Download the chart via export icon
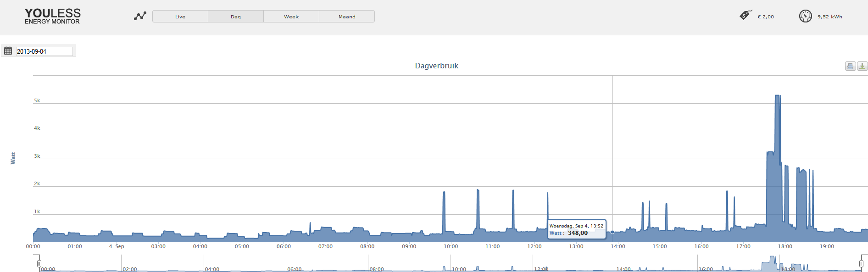Viewport: 868px width, 272px height. (862, 66)
